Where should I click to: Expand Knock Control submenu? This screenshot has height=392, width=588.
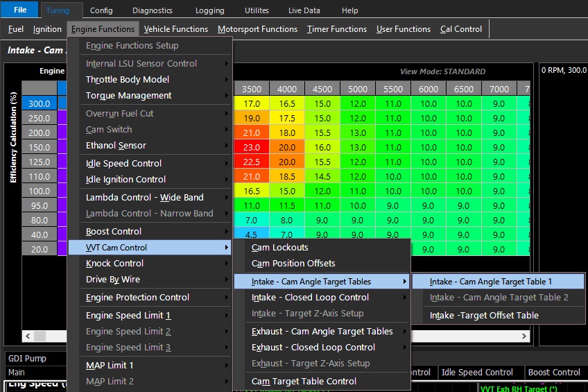click(149, 264)
